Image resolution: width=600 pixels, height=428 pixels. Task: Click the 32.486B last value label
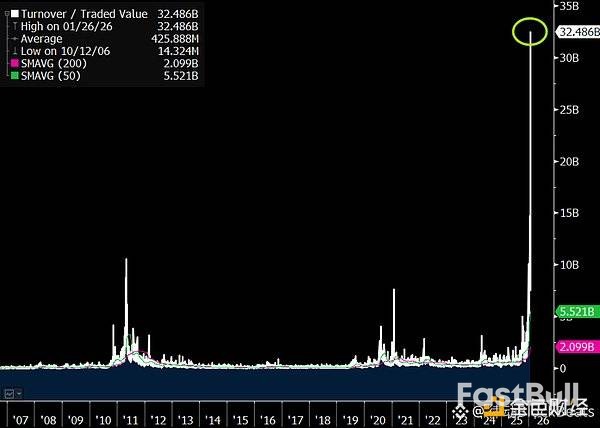578,32
